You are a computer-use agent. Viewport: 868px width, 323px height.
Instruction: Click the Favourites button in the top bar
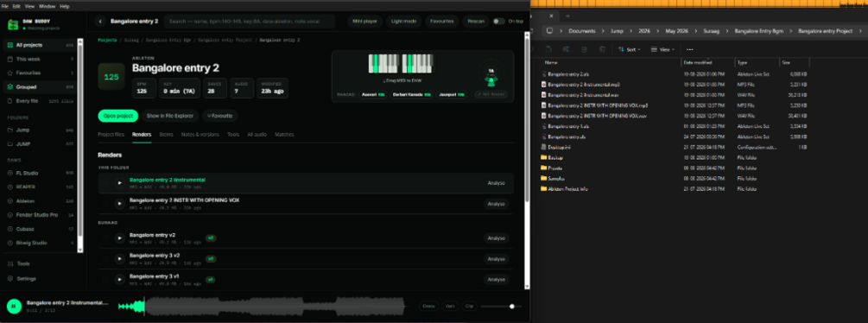click(x=441, y=22)
